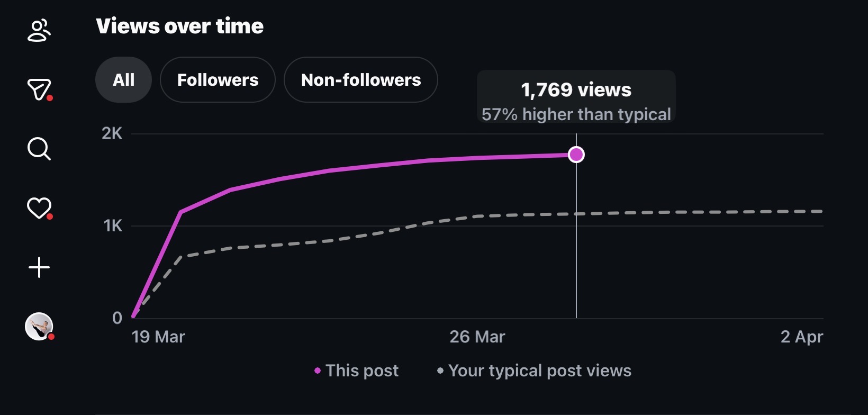Open the following feed people icon
The width and height of the screenshot is (868, 415).
click(x=39, y=30)
